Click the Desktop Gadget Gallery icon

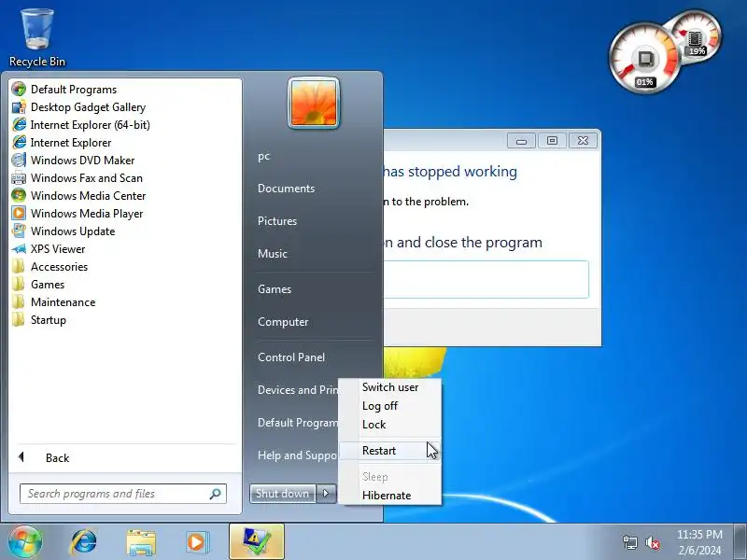[x=19, y=107]
